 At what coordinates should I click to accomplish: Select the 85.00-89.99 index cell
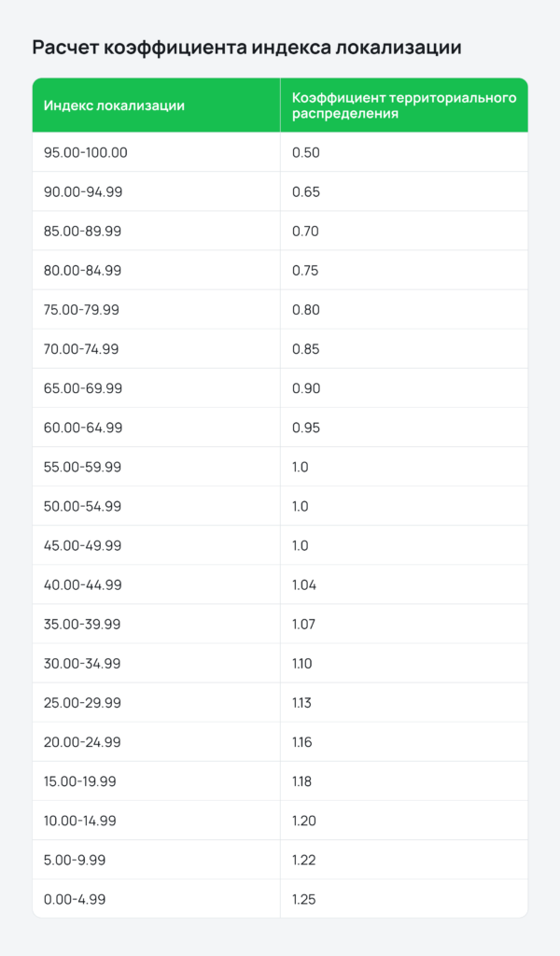[x=82, y=231]
